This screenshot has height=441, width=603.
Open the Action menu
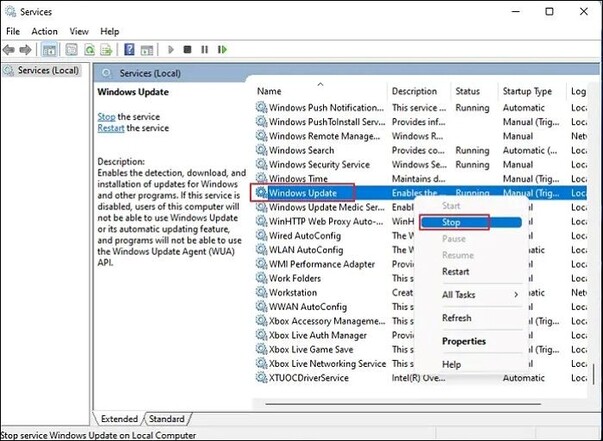44,31
